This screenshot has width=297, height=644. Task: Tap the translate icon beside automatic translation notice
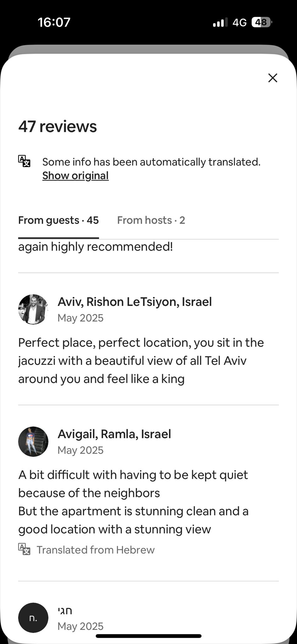tap(24, 161)
